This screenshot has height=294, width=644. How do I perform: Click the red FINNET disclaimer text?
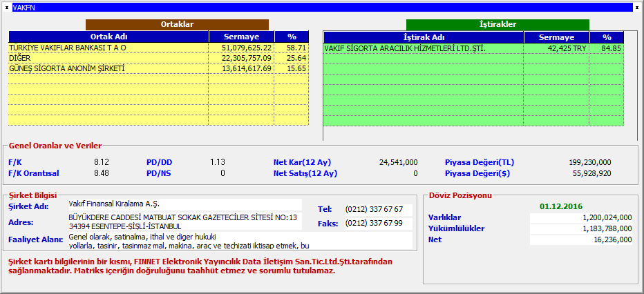[200, 266]
